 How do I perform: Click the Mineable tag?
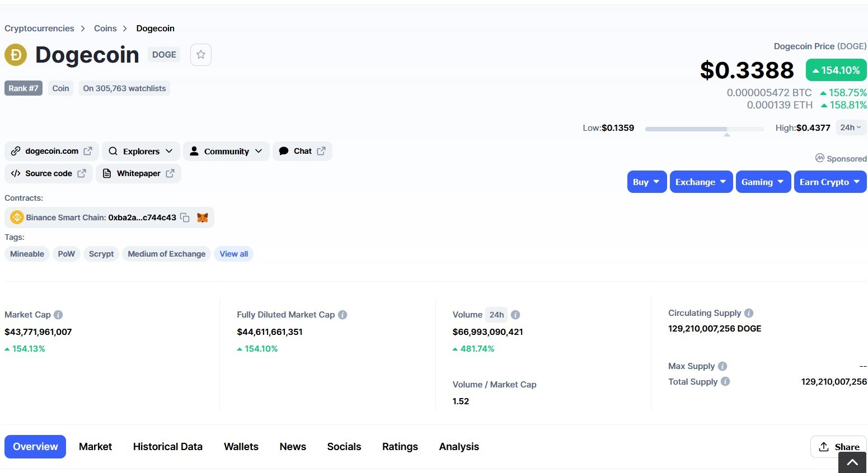pos(27,254)
